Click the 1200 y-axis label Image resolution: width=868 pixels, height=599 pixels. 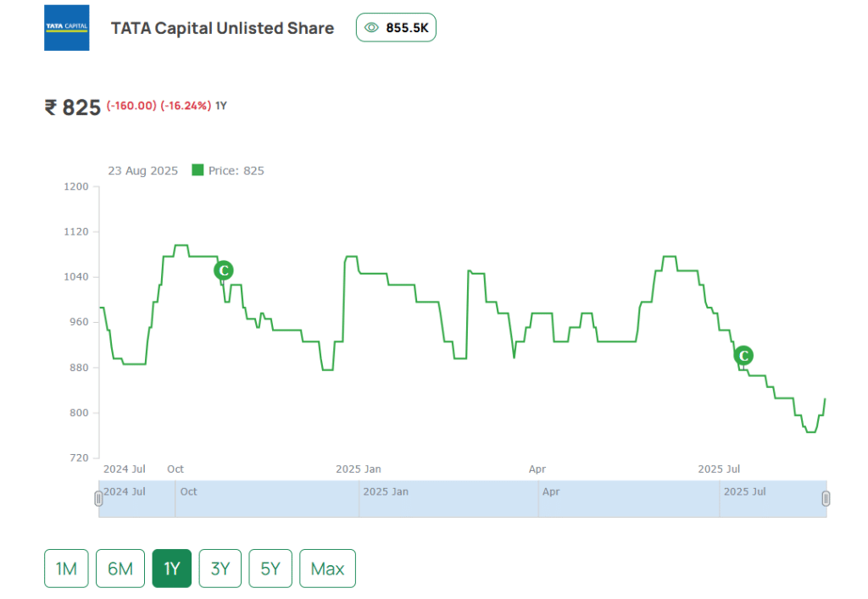(76, 186)
